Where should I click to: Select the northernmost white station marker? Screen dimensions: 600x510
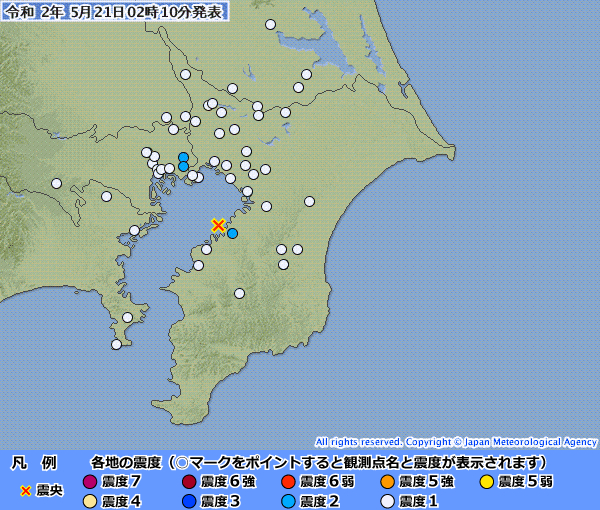pyautogui.click(x=271, y=24)
